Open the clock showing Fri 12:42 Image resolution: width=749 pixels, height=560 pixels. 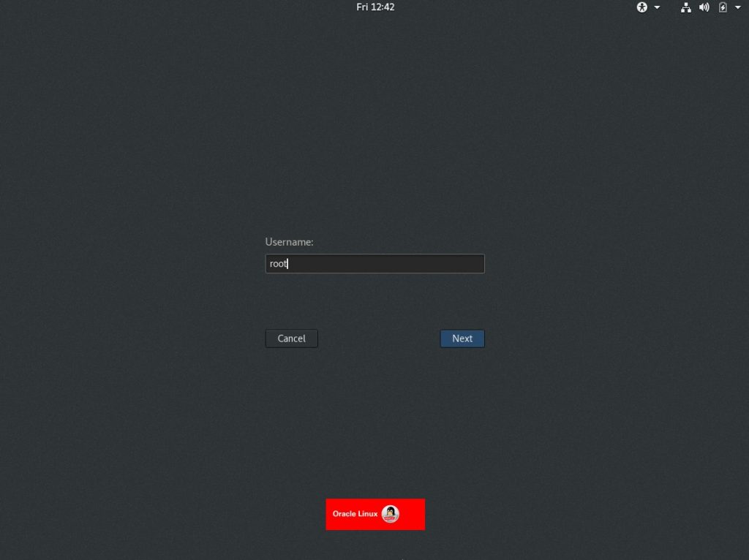[x=375, y=7]
